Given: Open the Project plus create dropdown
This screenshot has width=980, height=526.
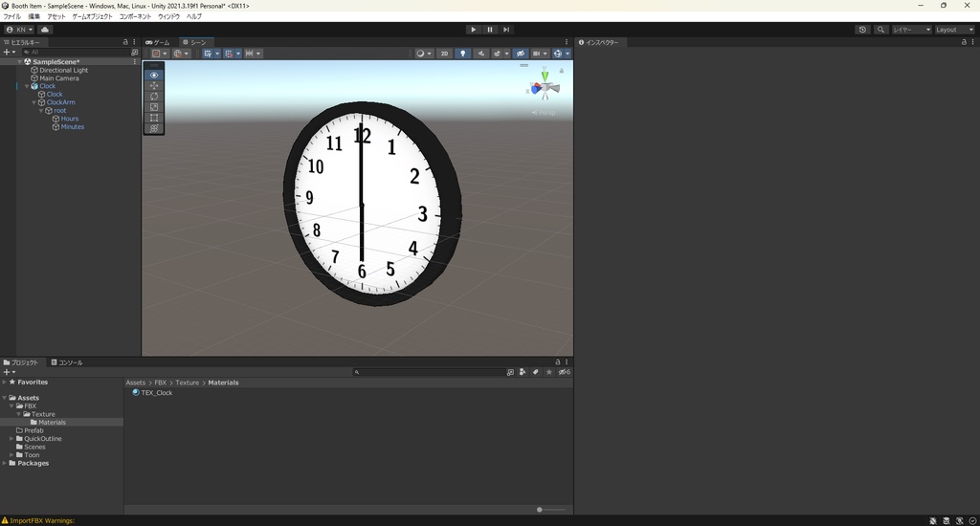Looking at the screenshot, I should [x=10, y=372].
